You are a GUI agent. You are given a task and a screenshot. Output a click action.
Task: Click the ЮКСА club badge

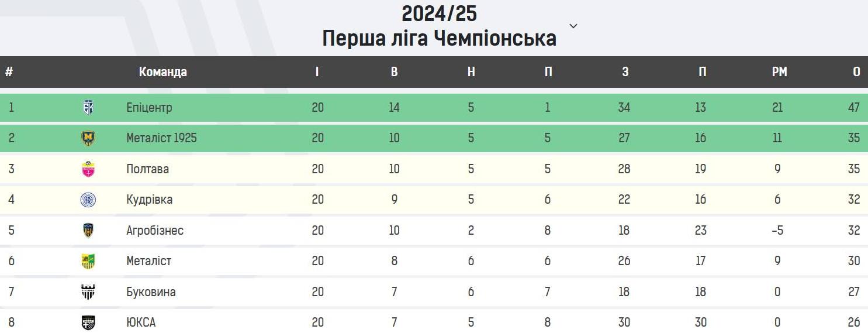click(x=88, y=323)
